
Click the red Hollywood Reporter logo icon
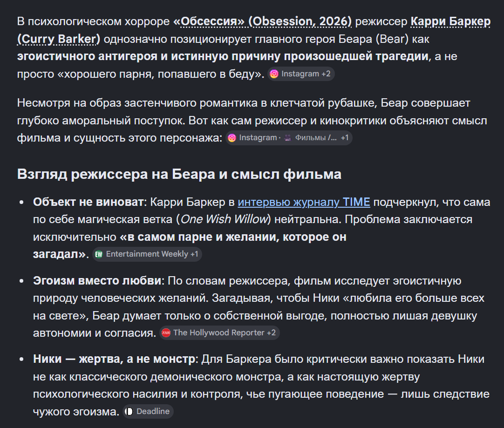[166, 333]
